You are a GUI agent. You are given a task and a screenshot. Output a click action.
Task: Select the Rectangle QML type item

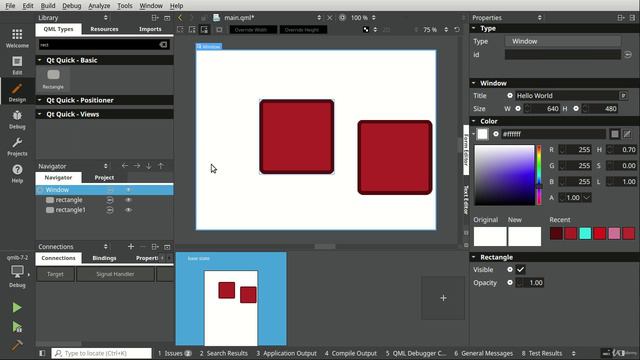click(53, 79)
